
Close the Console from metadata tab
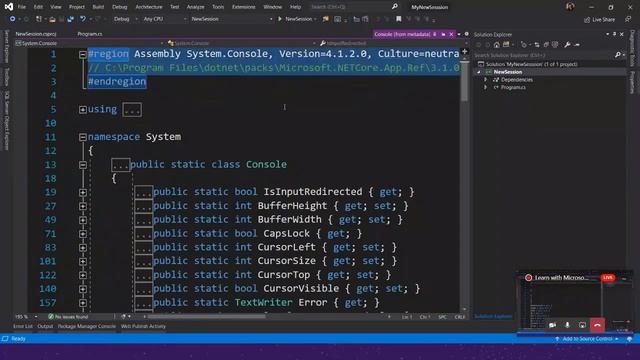point(451,34)
